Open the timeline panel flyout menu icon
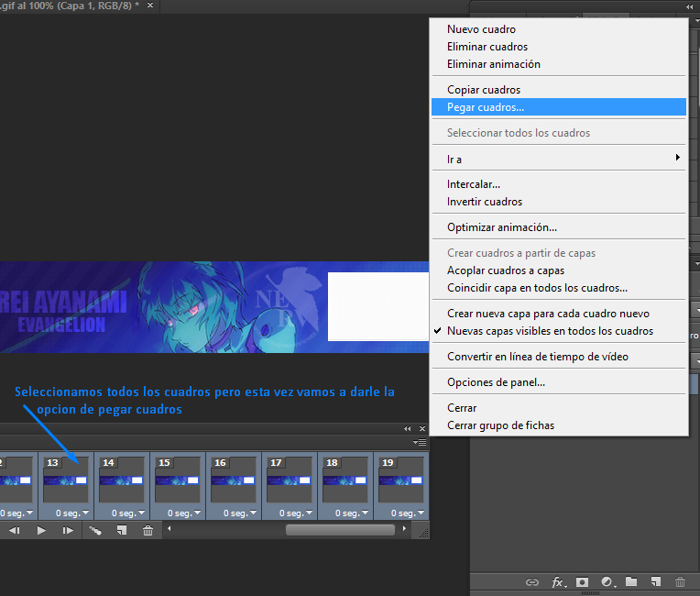This screenshot has width=700, height=596. coord(420,442)
